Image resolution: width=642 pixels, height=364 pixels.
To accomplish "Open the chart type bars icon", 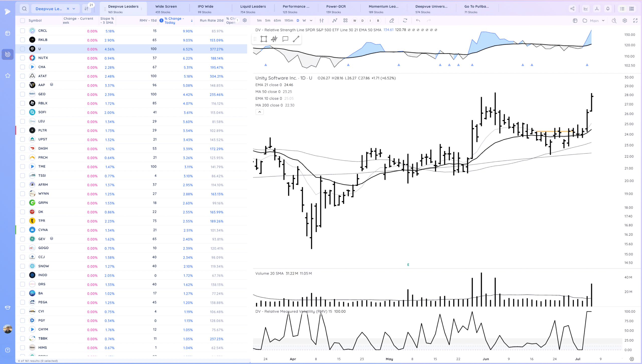I will [322, 21].
